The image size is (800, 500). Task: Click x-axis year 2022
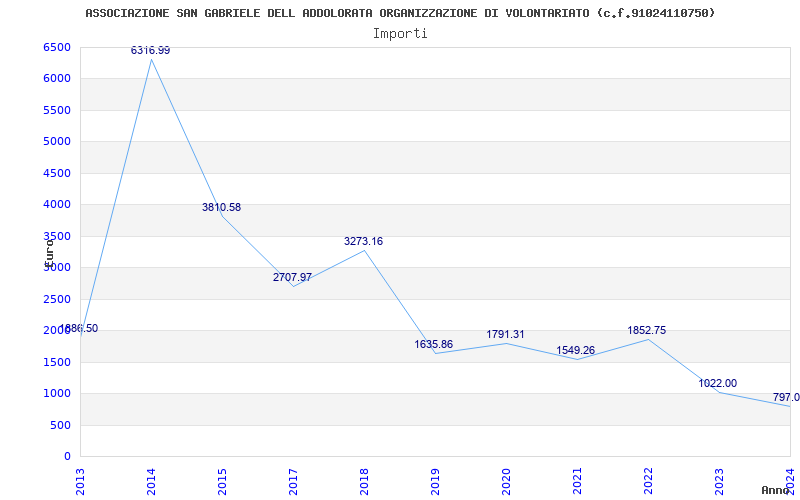tap(647, 481)
